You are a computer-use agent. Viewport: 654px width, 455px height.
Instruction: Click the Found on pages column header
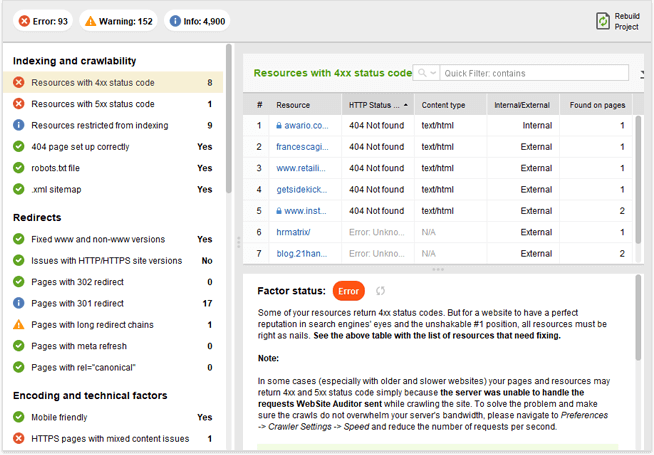point(597,104)
